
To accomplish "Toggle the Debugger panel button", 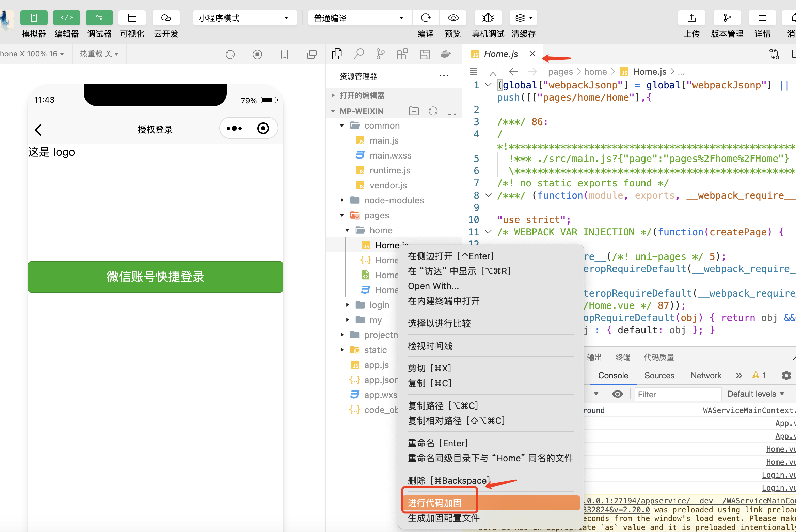I will point(99,18).
